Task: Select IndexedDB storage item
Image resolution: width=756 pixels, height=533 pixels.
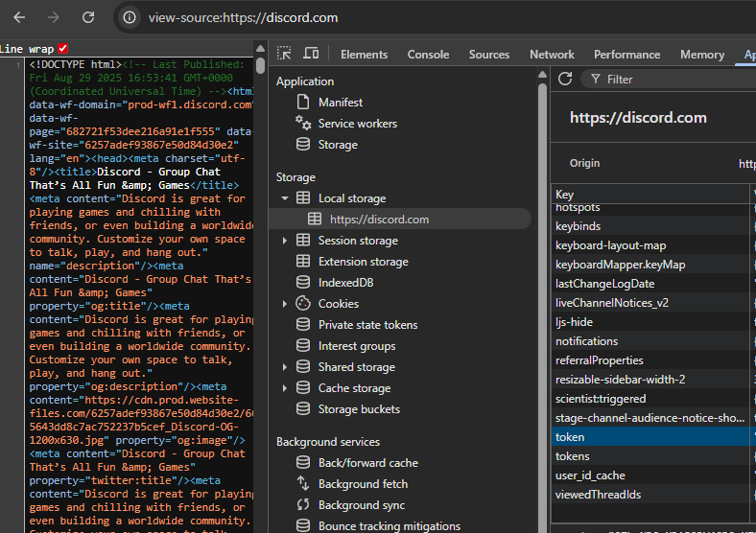Action: click(x=346, y=283)
